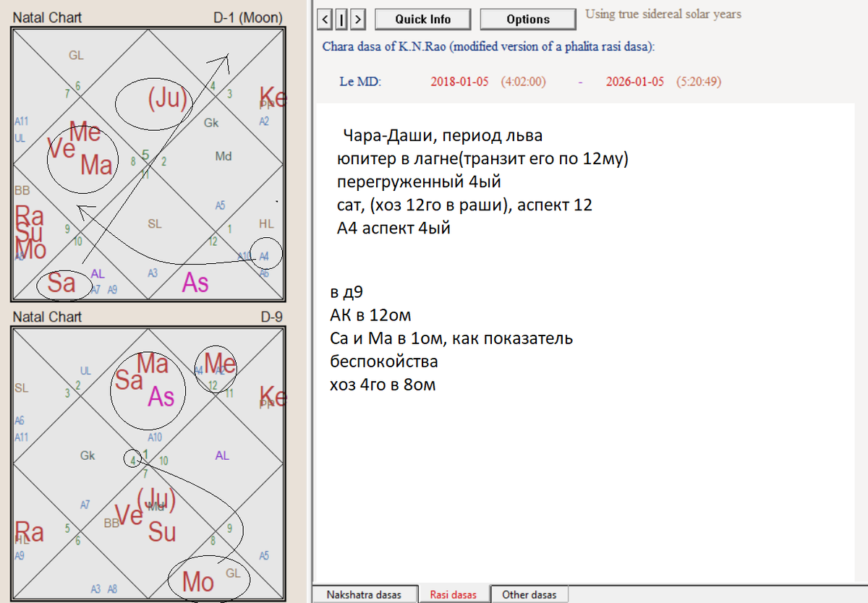Click Ra planet in the D-1 chart

point(30,215)
